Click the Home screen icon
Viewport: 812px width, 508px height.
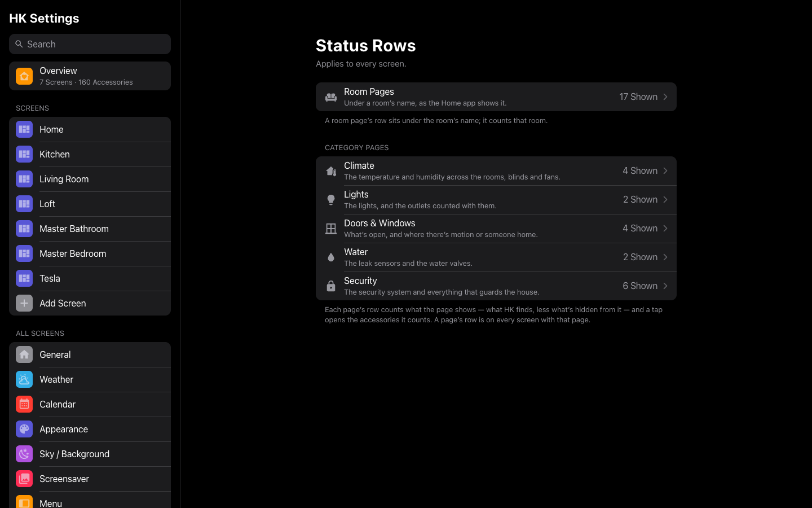click(x=24, y=129)
